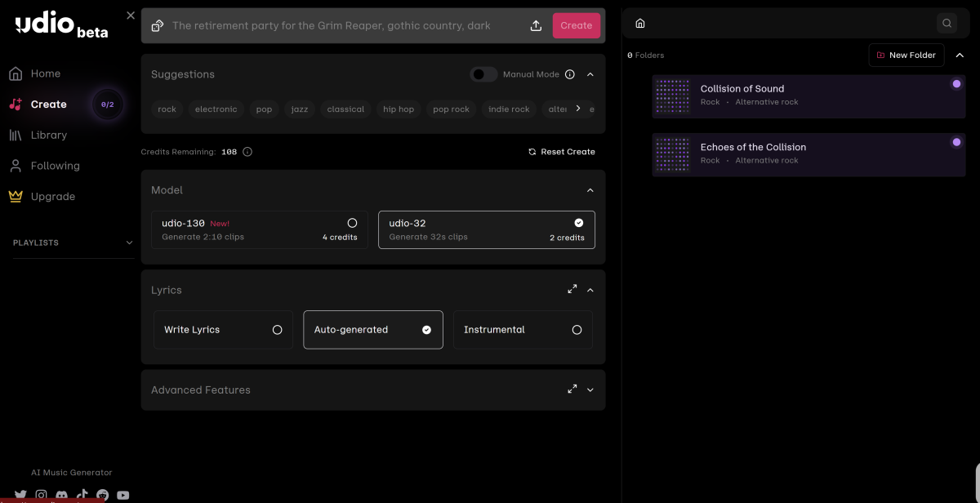980x503 pixels.
Task: Close the create panel with X
Action: [x=131, y=16]
